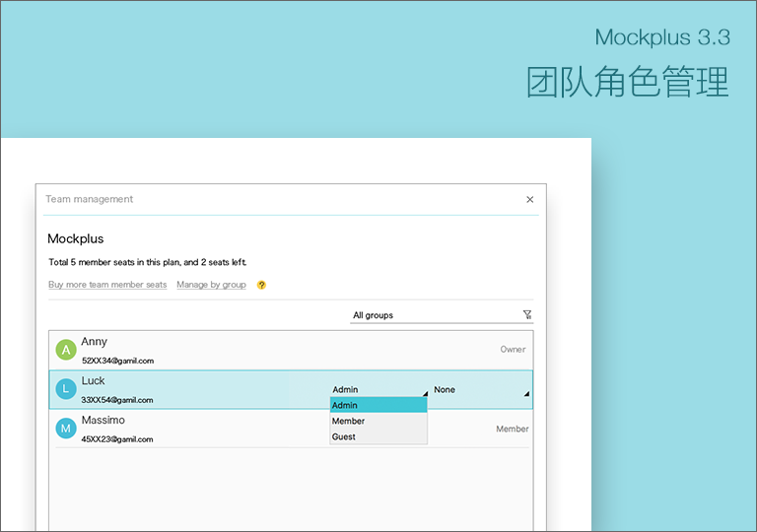Expand Luck's Admin role dropdown
757x532 pixels.
pos(379,389)
